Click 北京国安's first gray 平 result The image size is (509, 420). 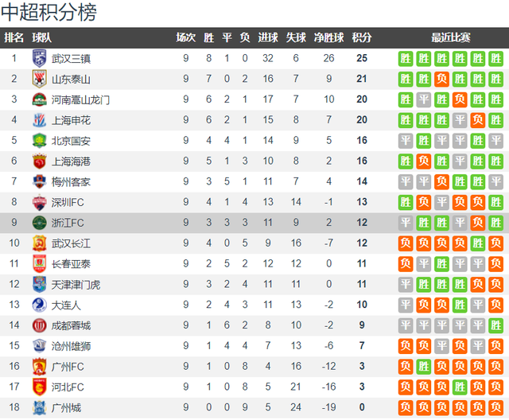406,141
